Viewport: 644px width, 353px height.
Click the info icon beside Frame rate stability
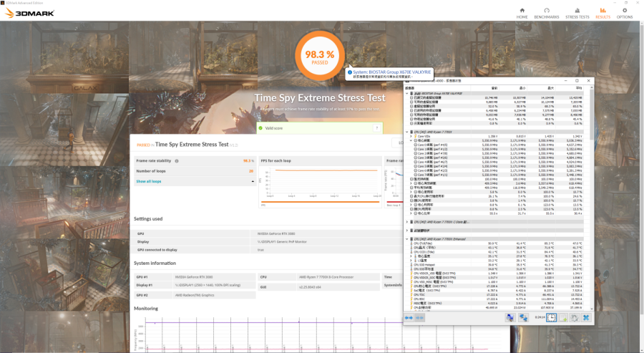click(177, 160)
